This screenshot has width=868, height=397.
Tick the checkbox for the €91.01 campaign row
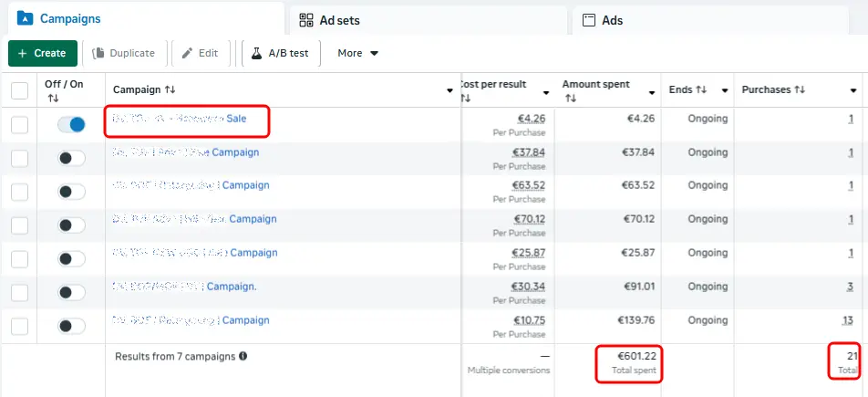[19, 293]
